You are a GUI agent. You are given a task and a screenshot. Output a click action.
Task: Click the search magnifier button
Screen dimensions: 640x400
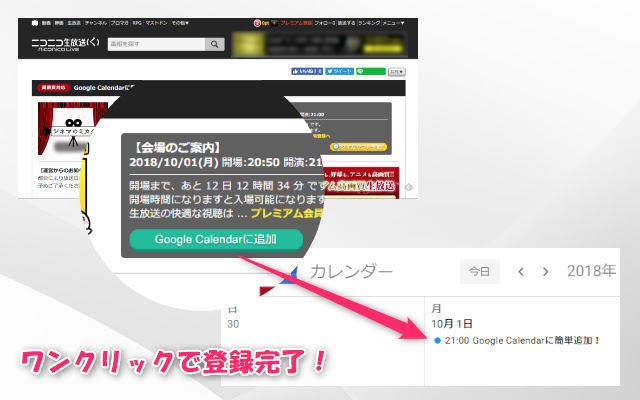[x=215, y=44]
